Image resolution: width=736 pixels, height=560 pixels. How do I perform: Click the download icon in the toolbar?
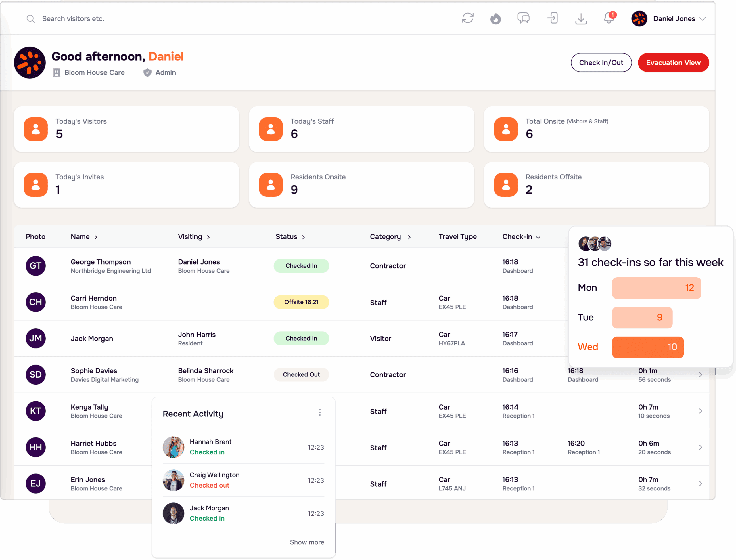(581, 19)
